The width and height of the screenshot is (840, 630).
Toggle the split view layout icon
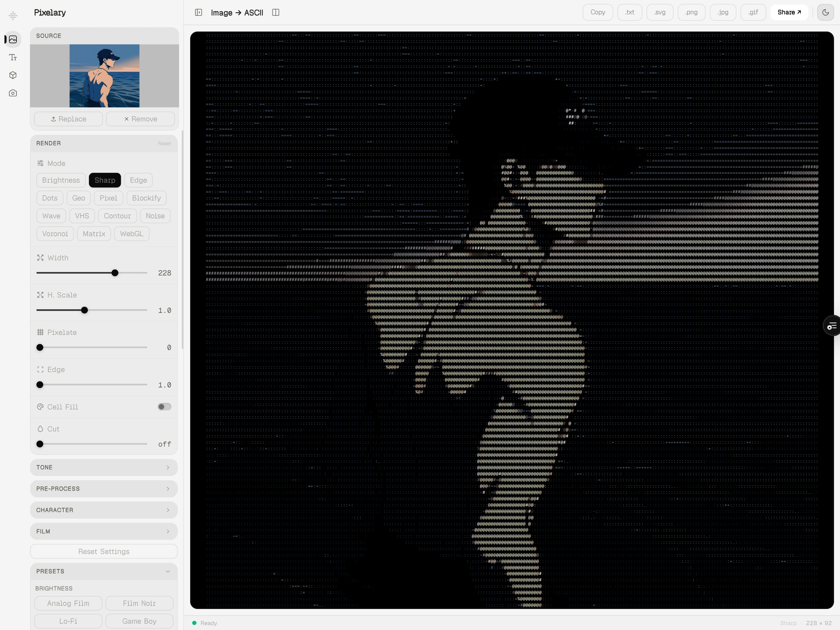276,13
